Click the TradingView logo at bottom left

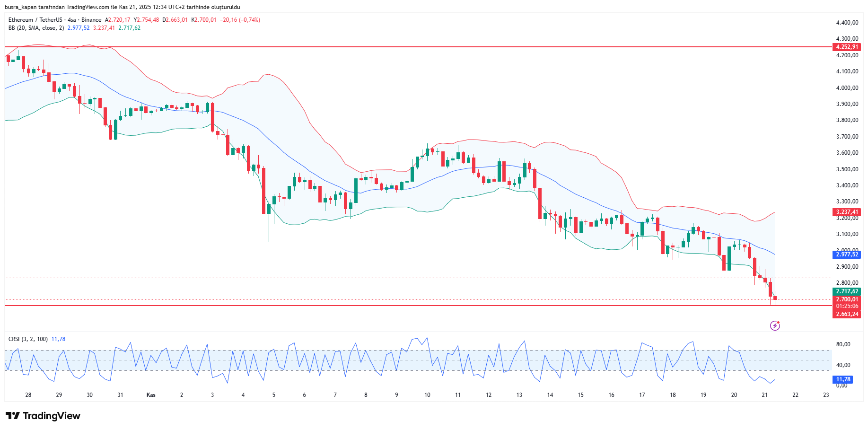point(43,416)
